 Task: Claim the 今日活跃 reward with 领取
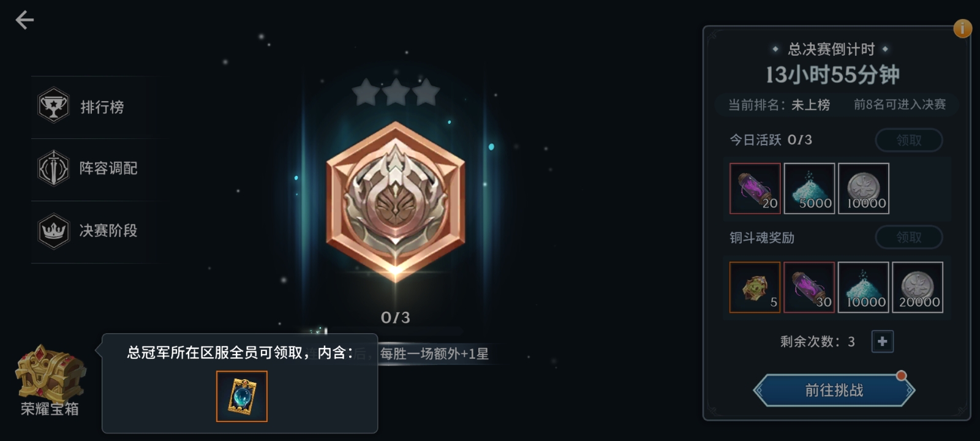pyautogui.click(x=909, y=140)
